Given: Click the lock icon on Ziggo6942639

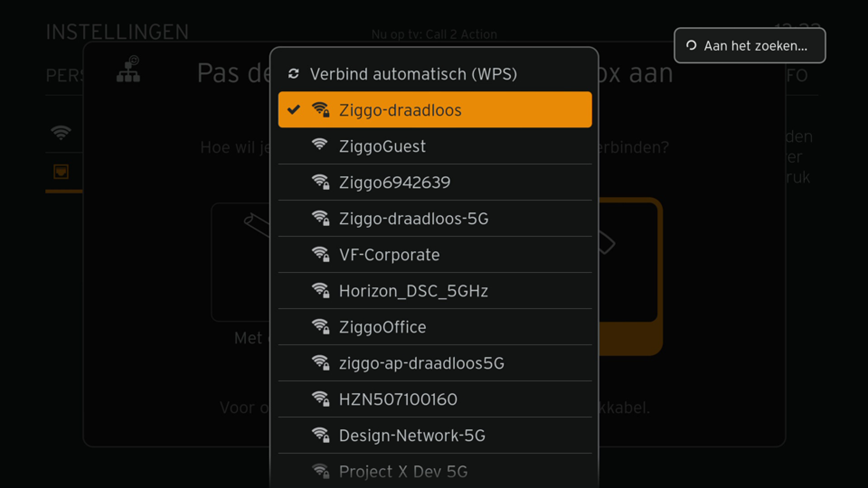Looking at the screenshot, I should [326, 186].
